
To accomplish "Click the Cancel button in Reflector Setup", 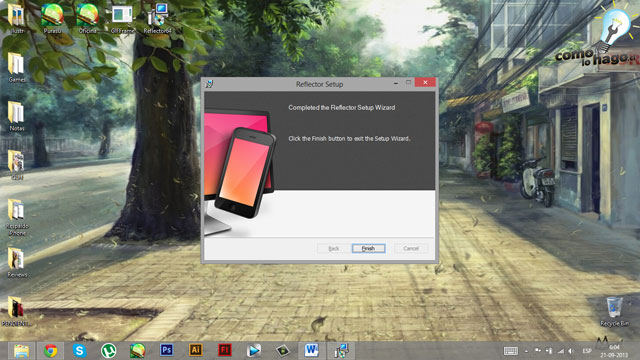I will point(411,248).
